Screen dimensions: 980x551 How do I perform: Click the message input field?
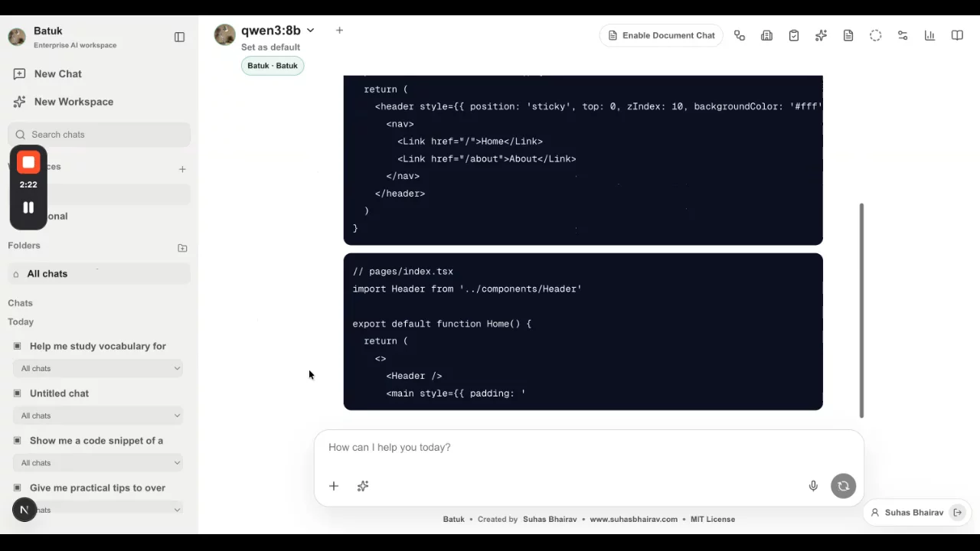[589, 448]
